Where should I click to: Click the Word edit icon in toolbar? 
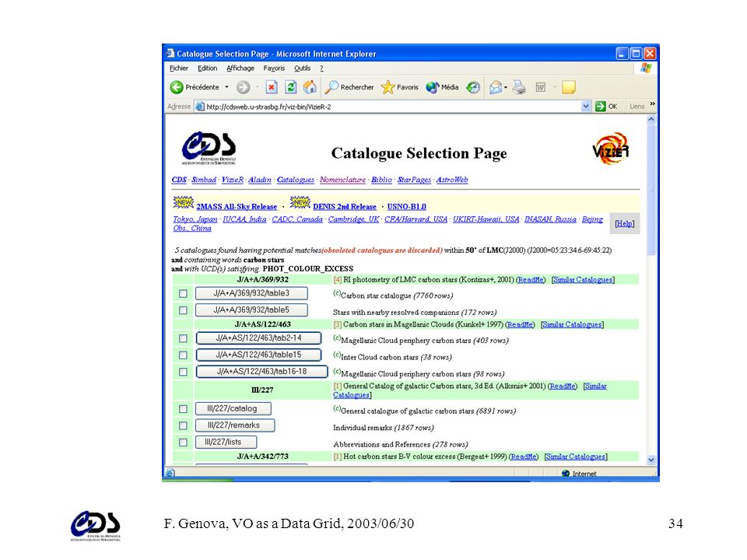(x=540, y=87)
